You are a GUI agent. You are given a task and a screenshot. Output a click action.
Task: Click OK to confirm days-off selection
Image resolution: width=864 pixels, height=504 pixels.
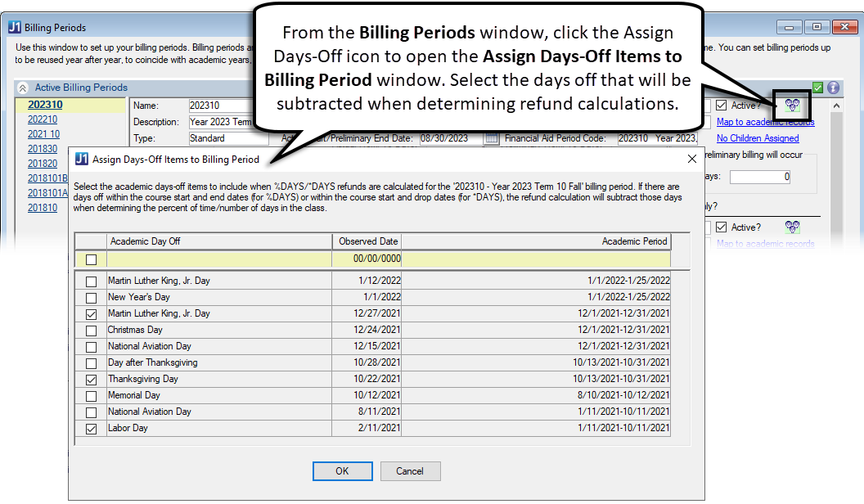pyautogui.click(x=342, y=471)
